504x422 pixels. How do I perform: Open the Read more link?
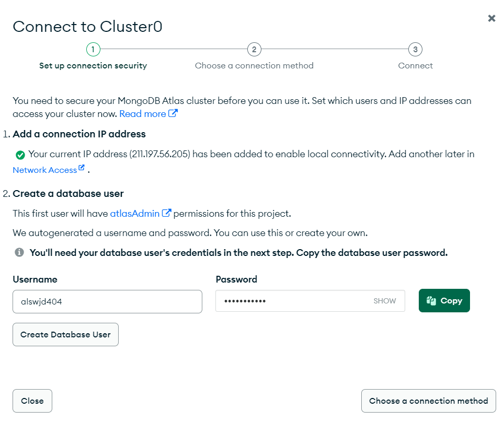click(x=142, y=114)
